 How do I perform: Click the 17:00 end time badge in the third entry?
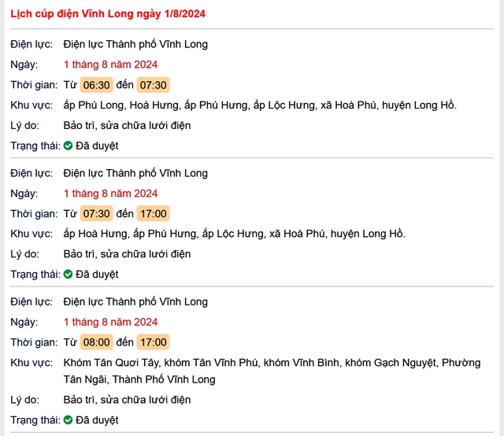tap(153, 342)
